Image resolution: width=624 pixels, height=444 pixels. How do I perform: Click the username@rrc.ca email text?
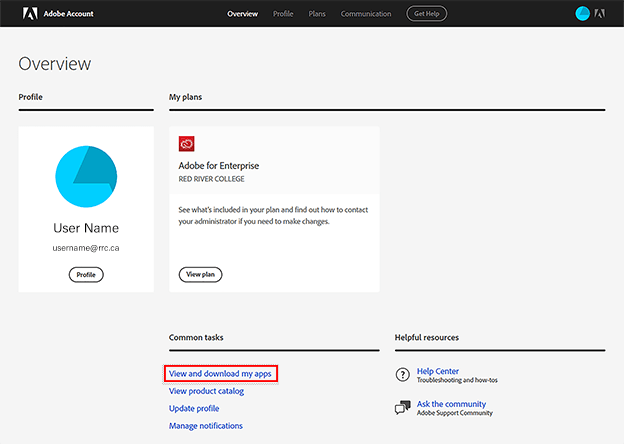click(x=86, y=248)
